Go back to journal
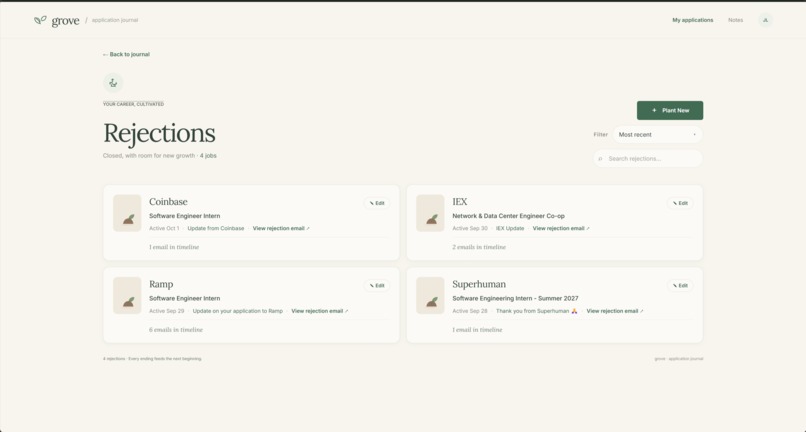The height and width of the screenshot is (432, 806). pyautogui.click(x=126, y=54)
